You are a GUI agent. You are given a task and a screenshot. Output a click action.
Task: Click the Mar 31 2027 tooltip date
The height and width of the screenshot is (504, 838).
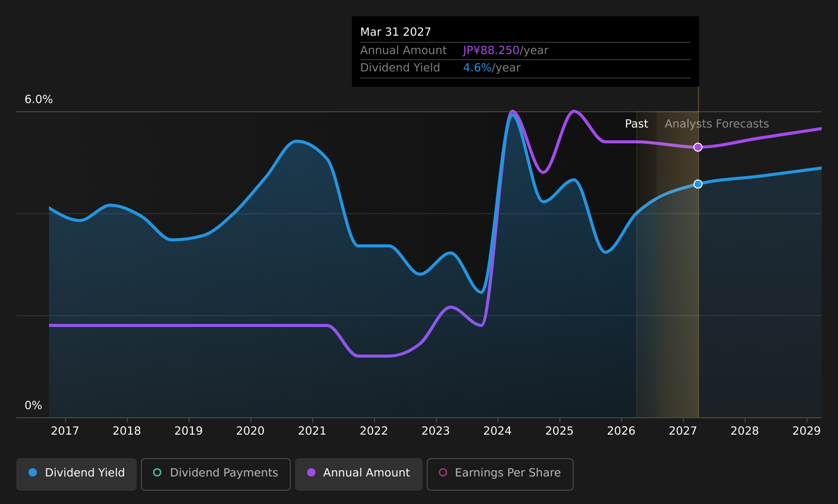click(x=396, y=32)
